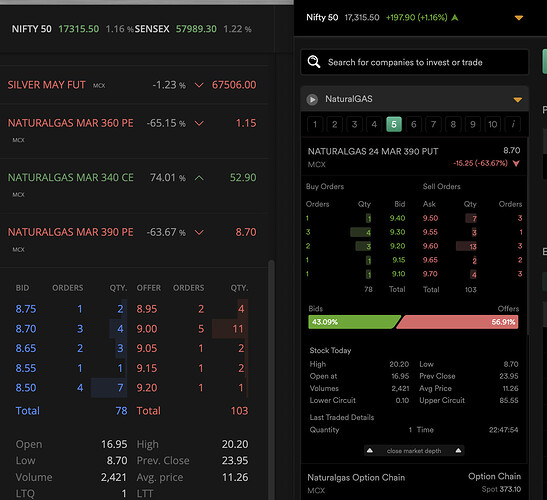Select active watchlist tab 5
Viewport: 547px width, 500px height.
(x=394, y=125)
